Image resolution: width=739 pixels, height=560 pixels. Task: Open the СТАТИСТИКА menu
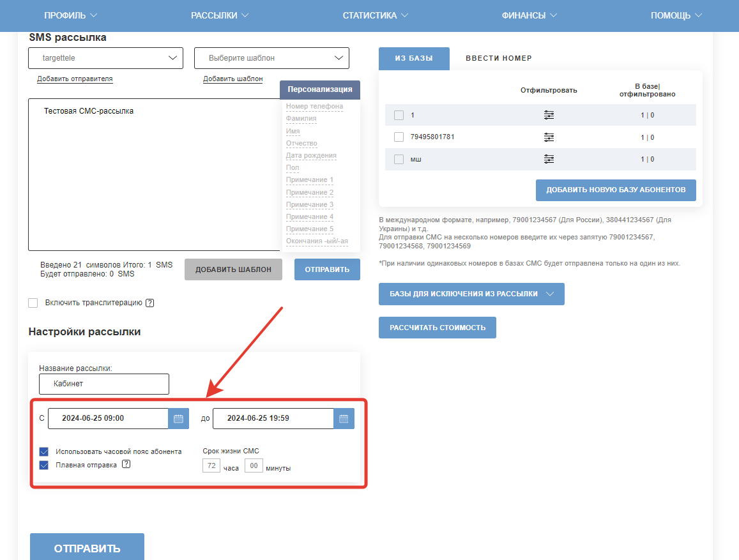(x=375, y=15)
